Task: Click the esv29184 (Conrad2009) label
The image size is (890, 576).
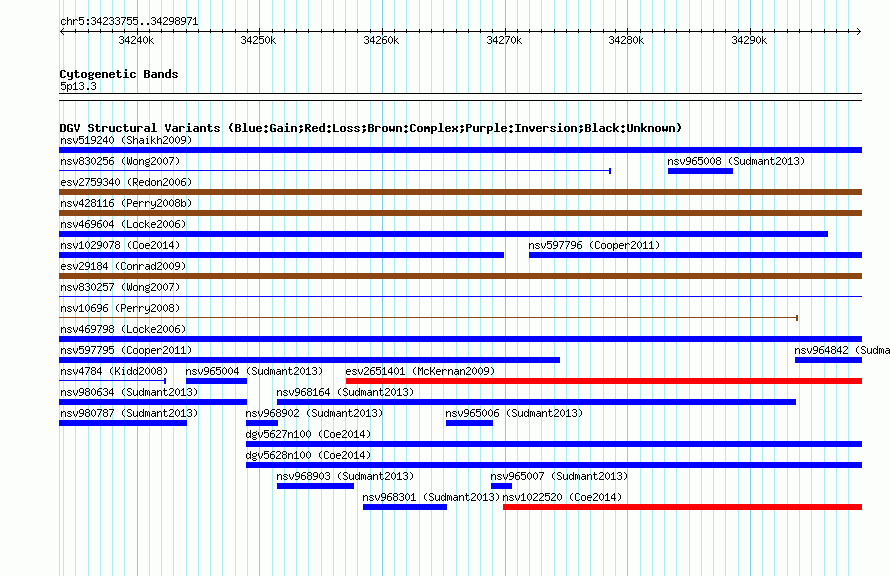Action: pyautogui.click(x=123, y=266)
